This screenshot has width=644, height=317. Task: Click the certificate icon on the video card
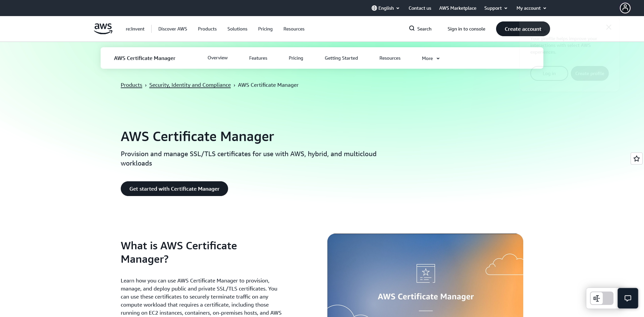(x=426, y=273)
